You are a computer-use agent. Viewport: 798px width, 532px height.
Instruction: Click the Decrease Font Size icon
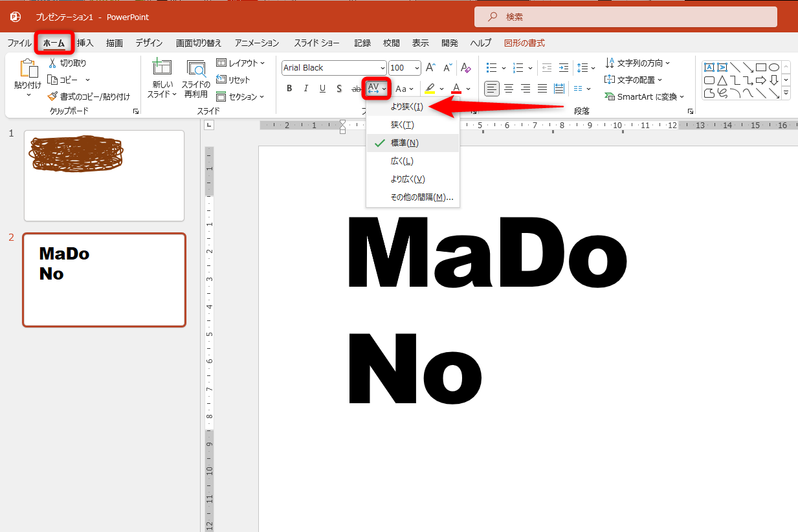(x=447, y=68)
